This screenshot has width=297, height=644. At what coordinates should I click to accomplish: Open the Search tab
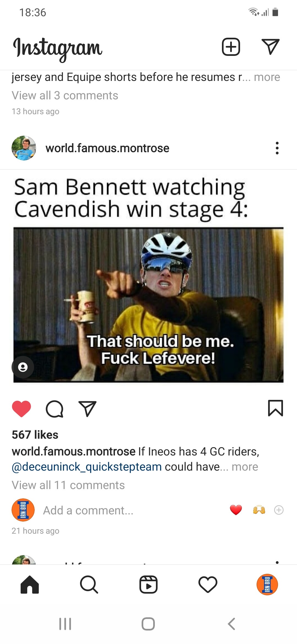[x=89, y=585]
